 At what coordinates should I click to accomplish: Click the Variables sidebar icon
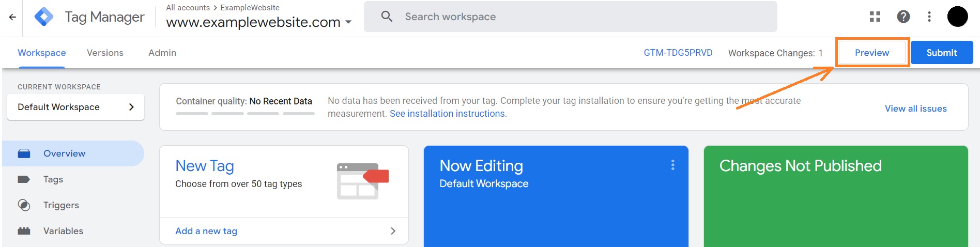[24, 231]
